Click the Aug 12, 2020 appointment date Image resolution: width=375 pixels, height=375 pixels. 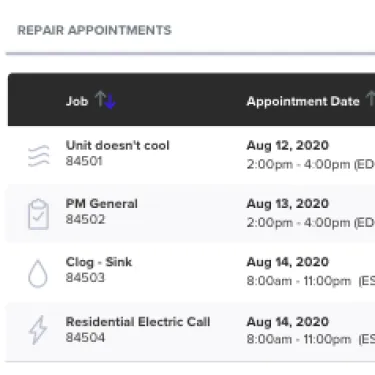tap(288, 146)
